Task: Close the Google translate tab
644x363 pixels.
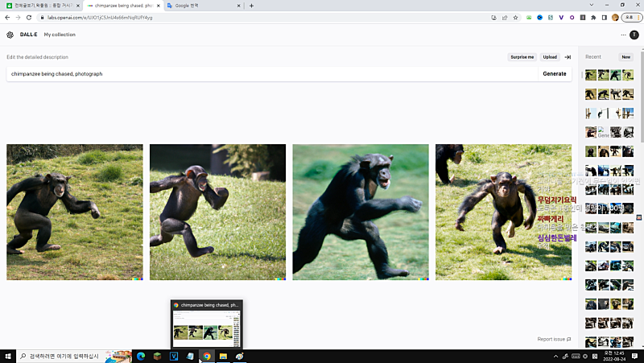Action: pos(238,6)
